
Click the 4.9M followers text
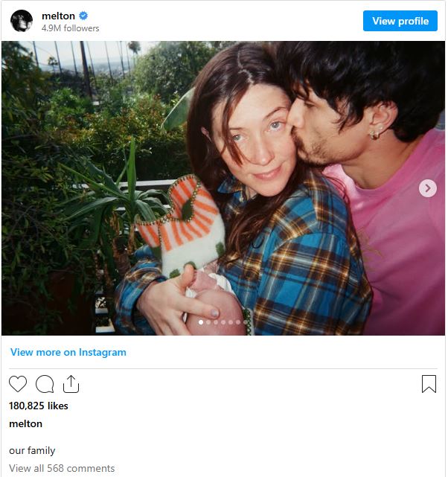point(70,28)
